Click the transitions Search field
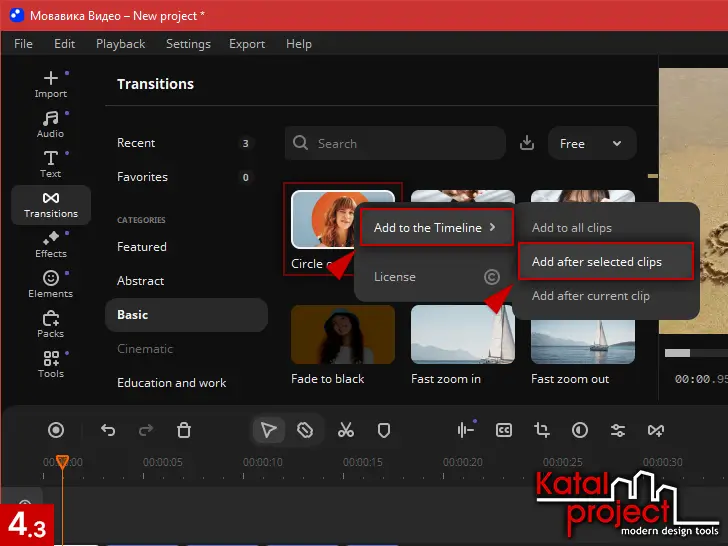This screenshot has width=728, height=546. (x=395, y=144)
